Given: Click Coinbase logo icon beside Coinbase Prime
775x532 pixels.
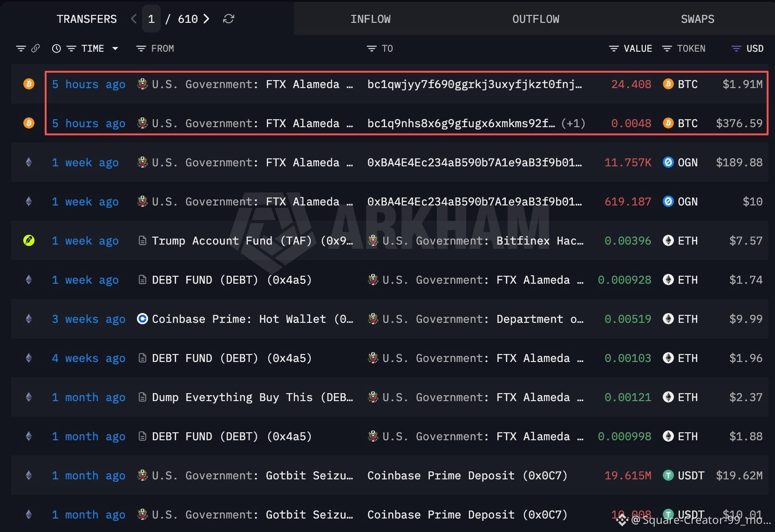Looking at the screenshot, I should pyautogui.click(x=143, y=319).
